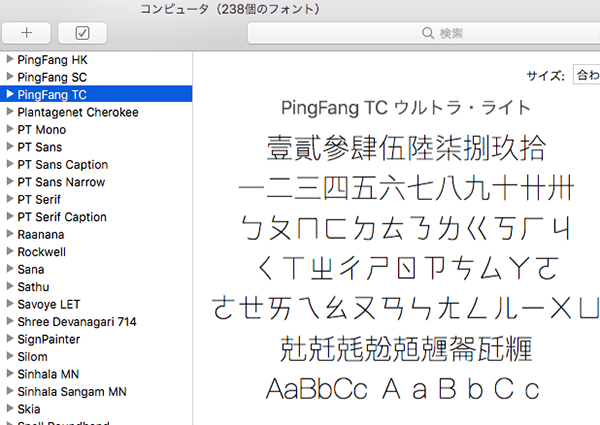Image resolution: width=600 pixels, height=425 pixels.
Task: Click the plus button to add font
Action: [x=26, y=33]
